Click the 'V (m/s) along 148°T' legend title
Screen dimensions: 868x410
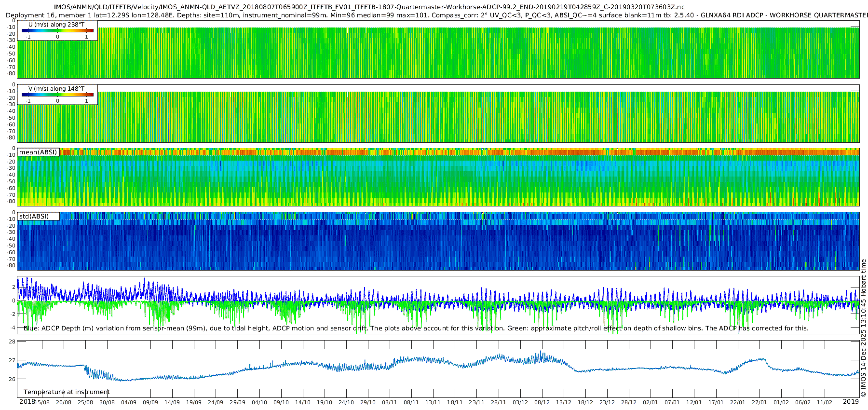[56, 89]
